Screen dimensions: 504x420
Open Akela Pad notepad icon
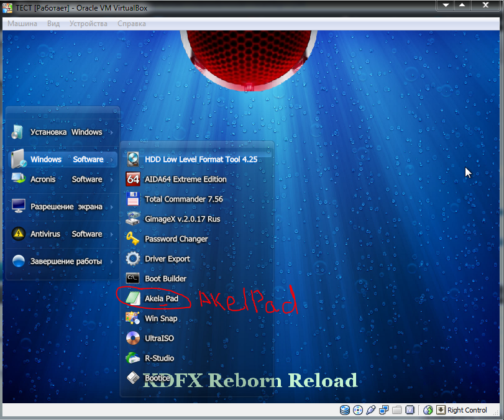pyautogui.click(x=133, y=298)
